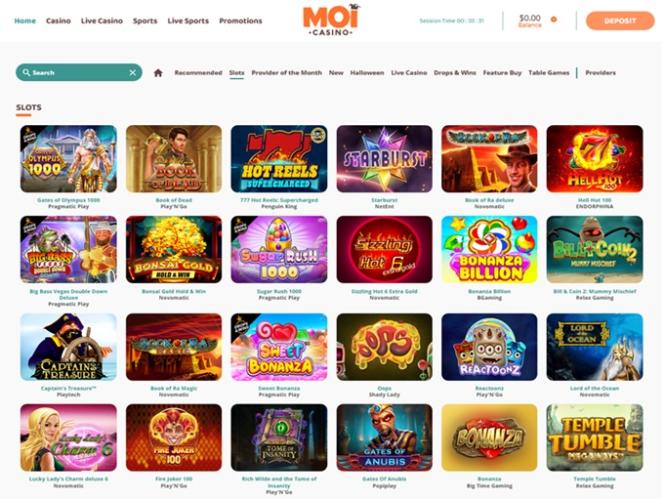Image resolution: width=664 pixels, height=499 pixels.
Task: Click the Moi Casino logo
Action: point(331,20)
